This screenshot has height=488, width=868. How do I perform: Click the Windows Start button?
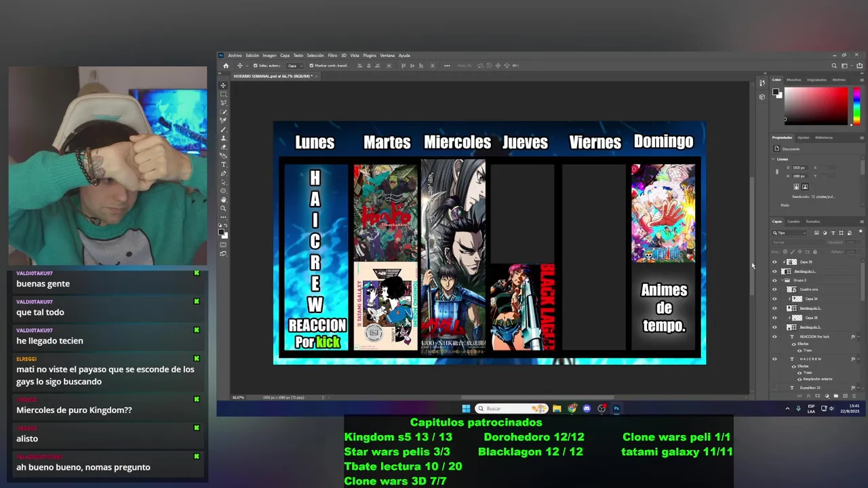coord(466,409)
